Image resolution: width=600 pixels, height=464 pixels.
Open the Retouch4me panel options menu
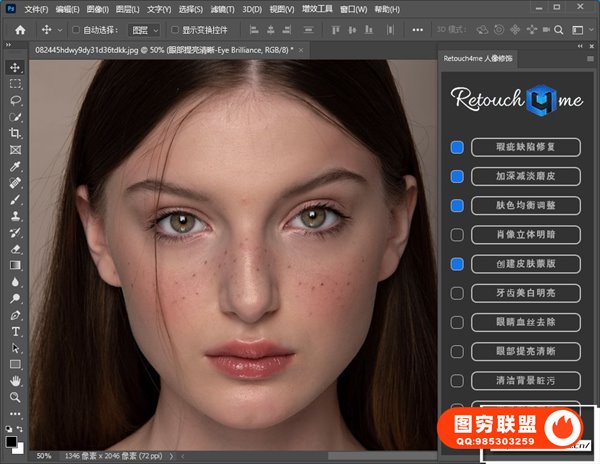588,60
